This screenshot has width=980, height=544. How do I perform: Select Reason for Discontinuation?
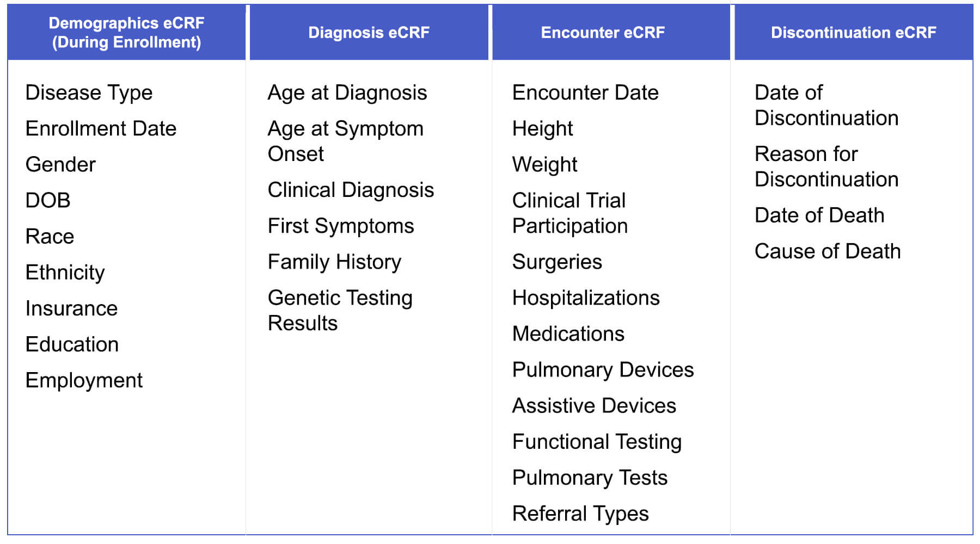826,166
